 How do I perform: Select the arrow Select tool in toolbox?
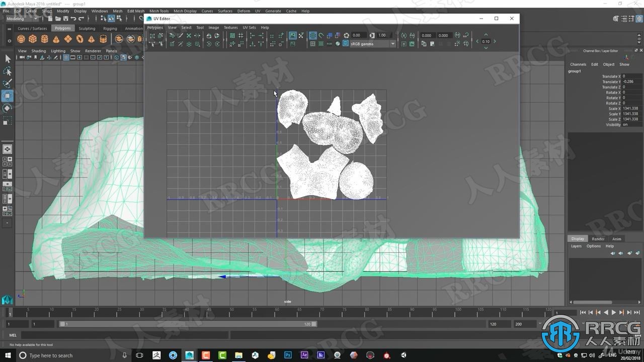point(8,59)
